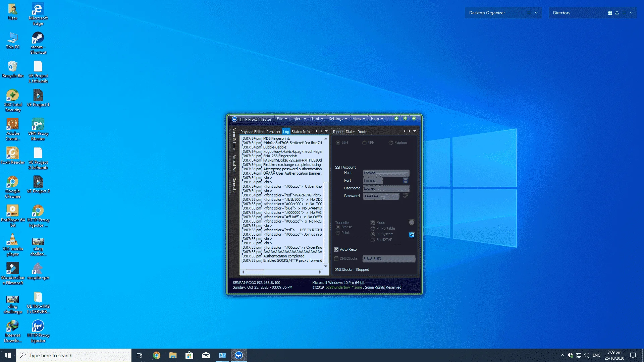Viewport: 644px width, 362px height.
Task: Click the show-password icon beside Password field
Action: [406, 196]
